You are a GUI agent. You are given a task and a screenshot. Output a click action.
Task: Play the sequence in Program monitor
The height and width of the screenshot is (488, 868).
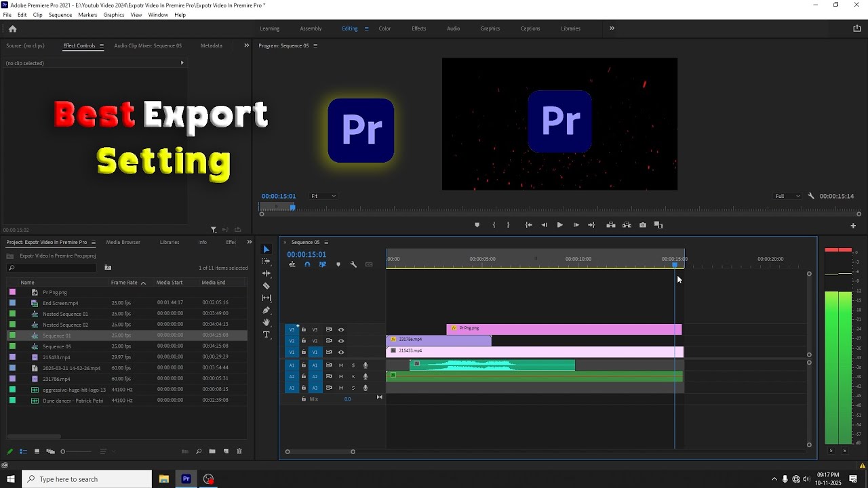tap(559, 225)
